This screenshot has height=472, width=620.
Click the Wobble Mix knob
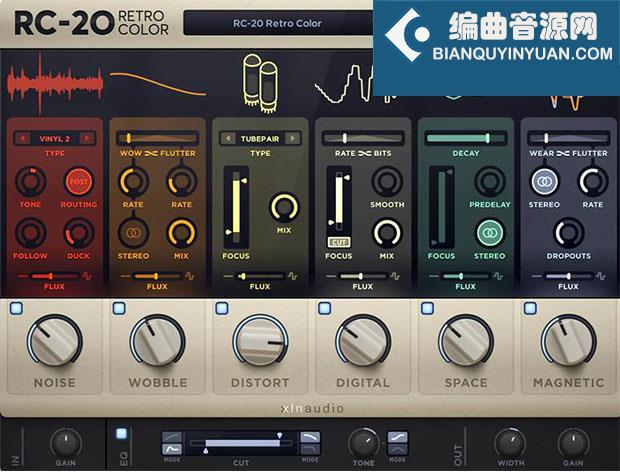(x=181, y=233)
